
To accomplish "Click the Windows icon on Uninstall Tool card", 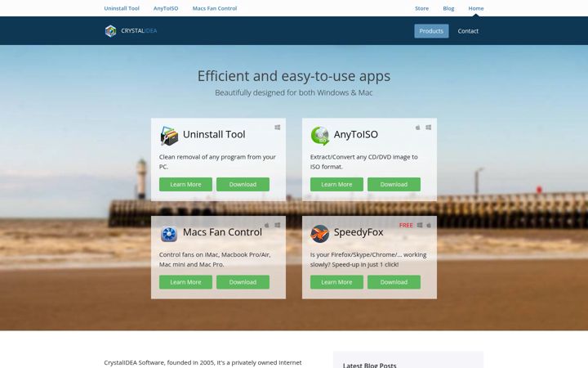I will (278, 128).
